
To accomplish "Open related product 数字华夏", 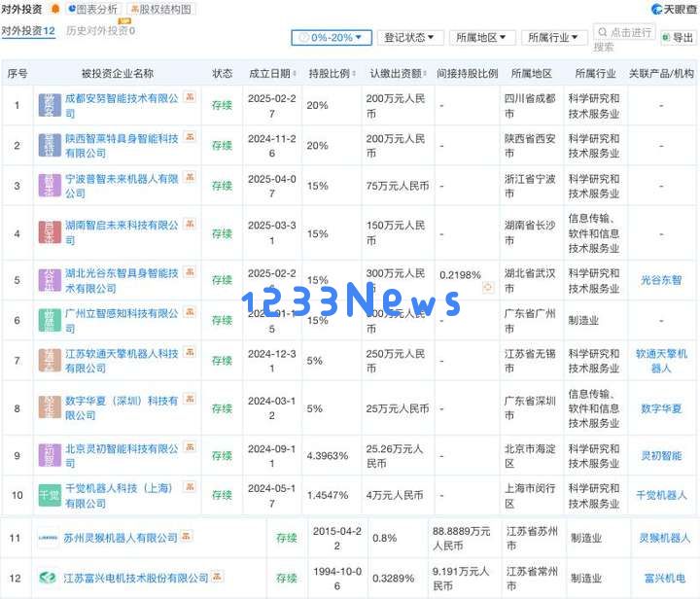I will point(661,408).
